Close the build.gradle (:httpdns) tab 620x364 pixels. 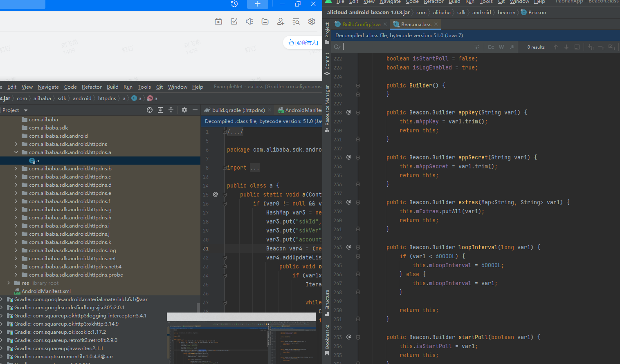270,110
